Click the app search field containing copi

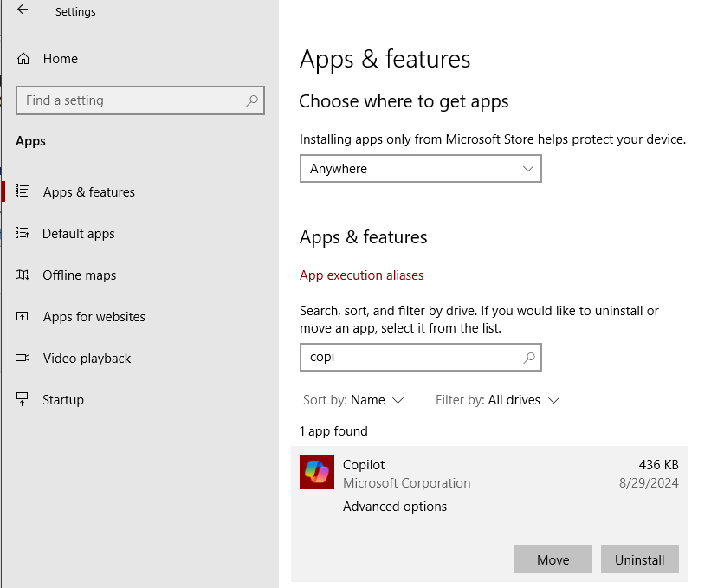[x=420, y=358]
